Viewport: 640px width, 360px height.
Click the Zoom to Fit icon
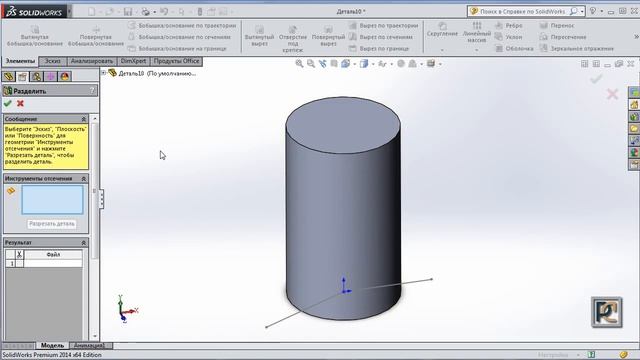[x=299, y=64]
